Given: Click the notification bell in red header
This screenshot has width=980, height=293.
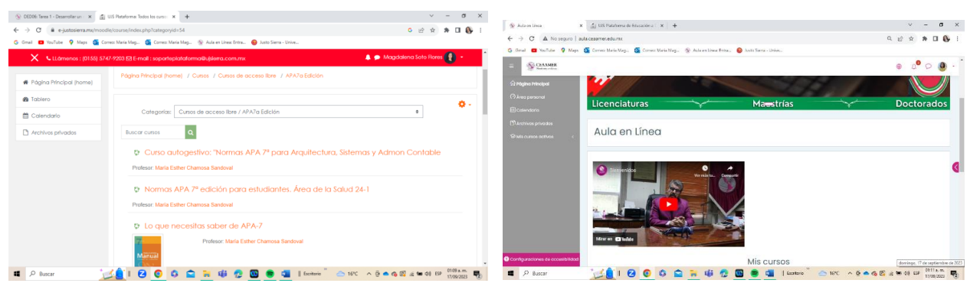Looking at the screenshot, I should pos(368,57).
